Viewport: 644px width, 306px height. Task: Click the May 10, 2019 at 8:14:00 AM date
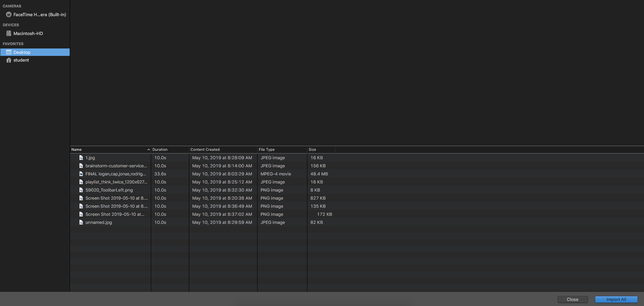click(222, 166)
